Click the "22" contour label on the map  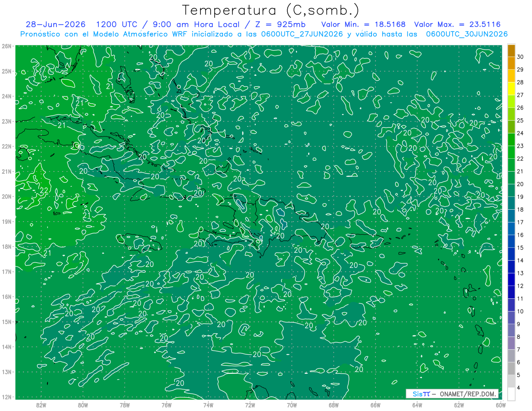point(44,191)
